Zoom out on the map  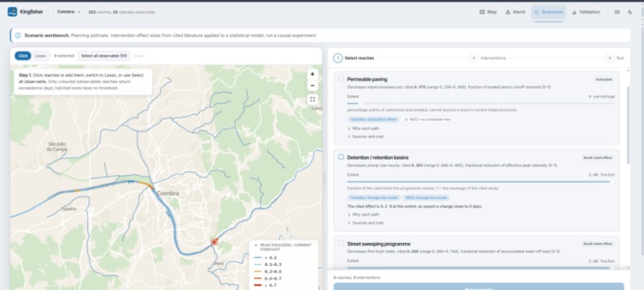312,85
